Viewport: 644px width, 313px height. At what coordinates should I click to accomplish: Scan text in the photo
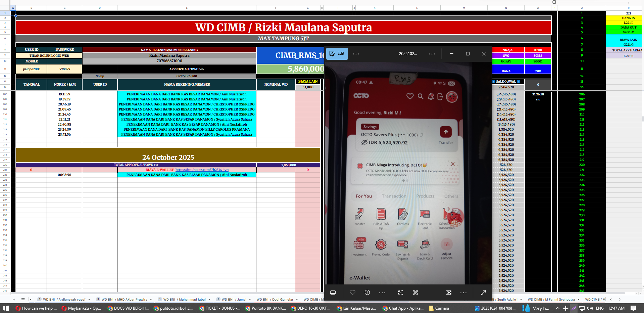click(x=415, y=293)
